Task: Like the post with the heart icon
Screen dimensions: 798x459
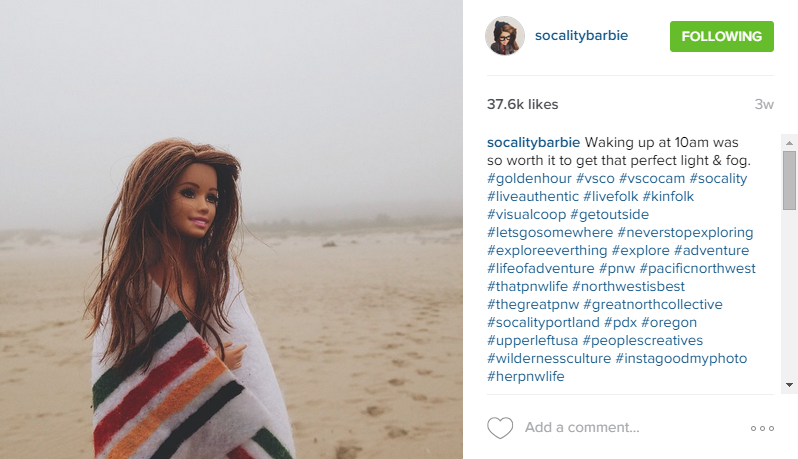Action: tap(500, 427)
